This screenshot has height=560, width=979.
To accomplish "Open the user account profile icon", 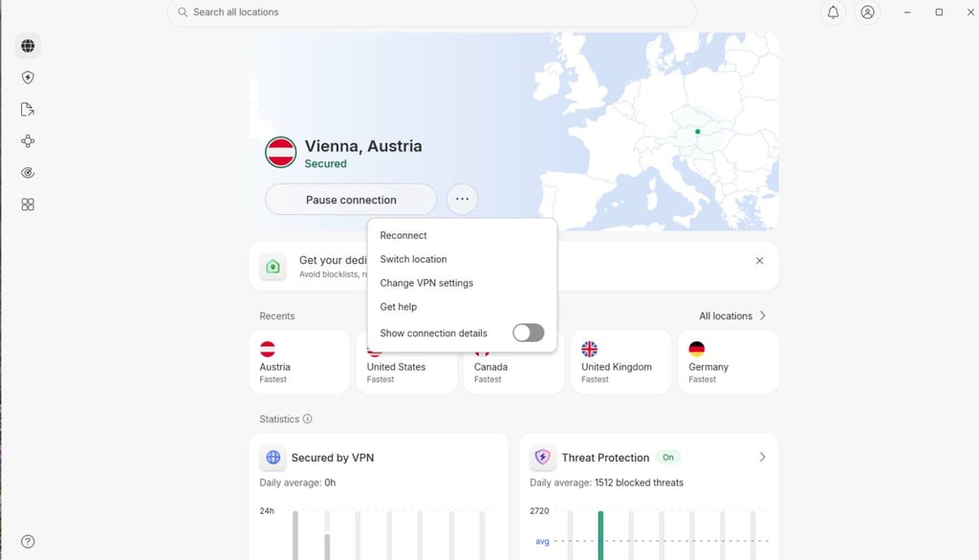I will [x=867, y=11].
